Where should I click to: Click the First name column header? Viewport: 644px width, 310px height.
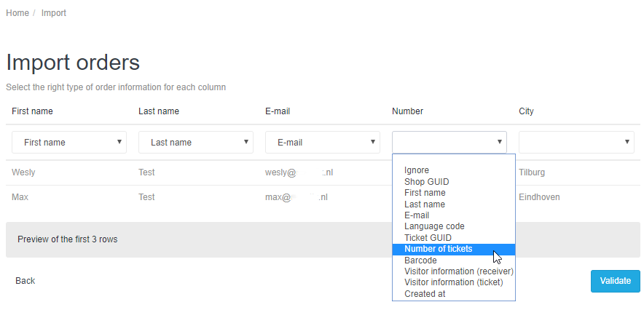pyautogui.click(x=32, y=111)
